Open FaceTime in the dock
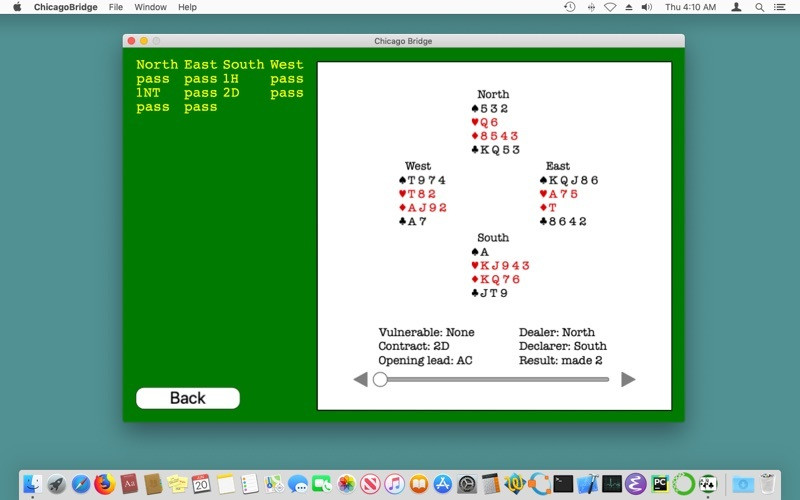The image size is (800, 500). [x=322, y=484]
